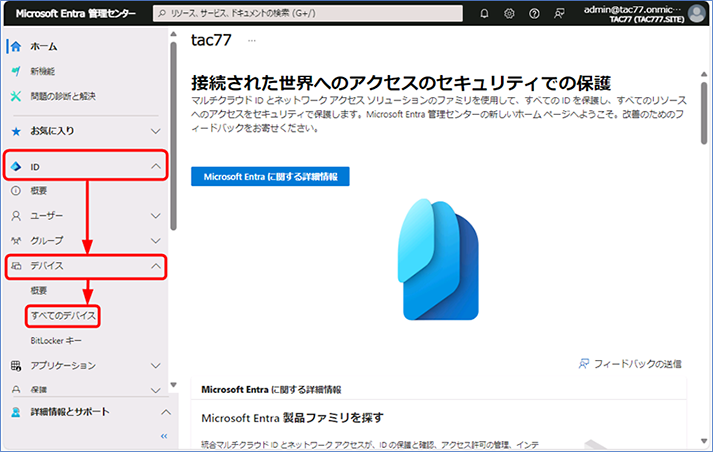
Task: Open すべてのデバイス menu item
Action: (63, 316)
